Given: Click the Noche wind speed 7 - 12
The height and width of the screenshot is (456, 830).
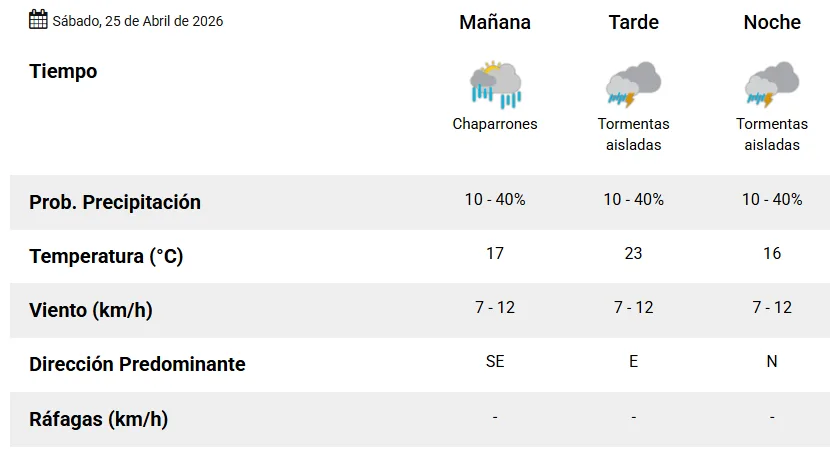Looking at the screenshot, I should pos(772,307).
